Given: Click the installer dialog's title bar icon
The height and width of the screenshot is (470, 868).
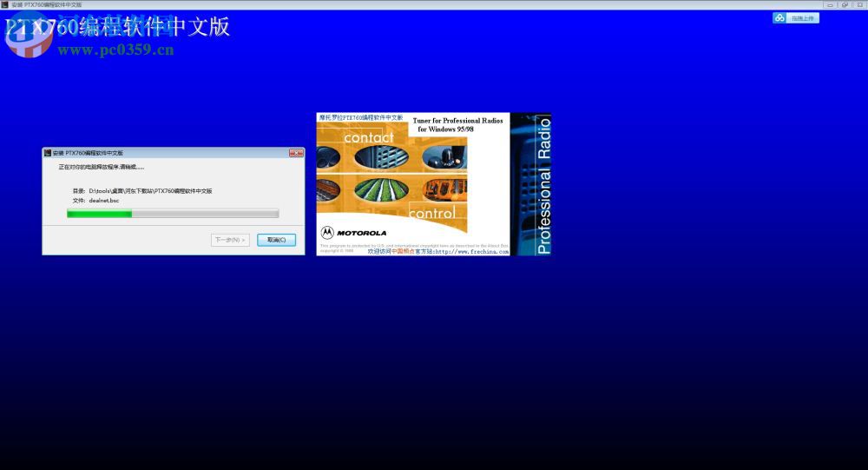Looking at the screenshot, I should click(x=48, y=152).
